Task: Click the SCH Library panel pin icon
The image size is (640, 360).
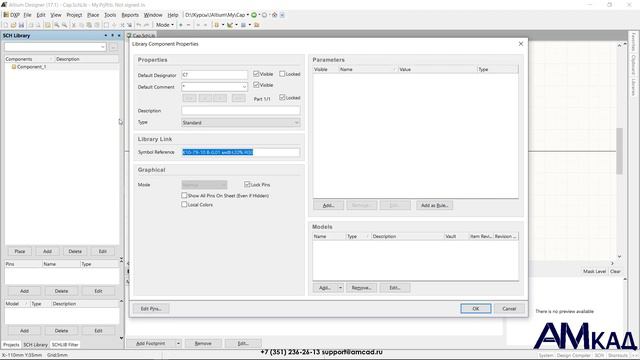Action: coord(112,36)
